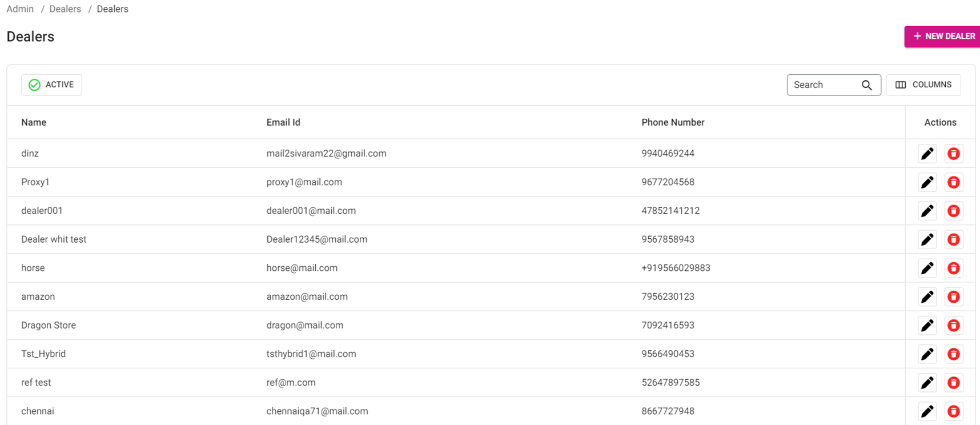Viewport: 980px width, 425px height.
Task: Click the pencil icon for dealer001
Action: click(x=927, y=211)
